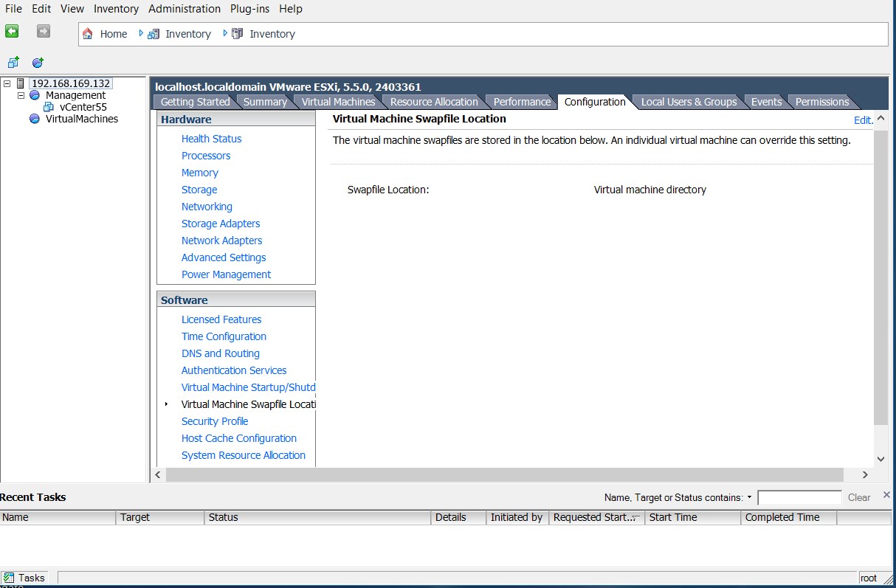Click the globe with plus toolbar icon
The height and width of the screenshot is (588, 896).
pos(37,62)
